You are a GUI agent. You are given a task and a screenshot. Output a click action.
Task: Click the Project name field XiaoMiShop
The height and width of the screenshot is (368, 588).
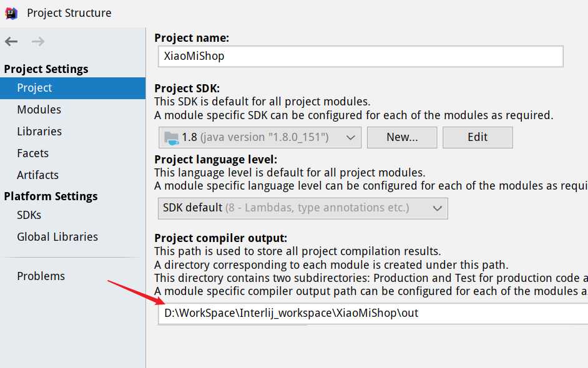coord(360,57)
